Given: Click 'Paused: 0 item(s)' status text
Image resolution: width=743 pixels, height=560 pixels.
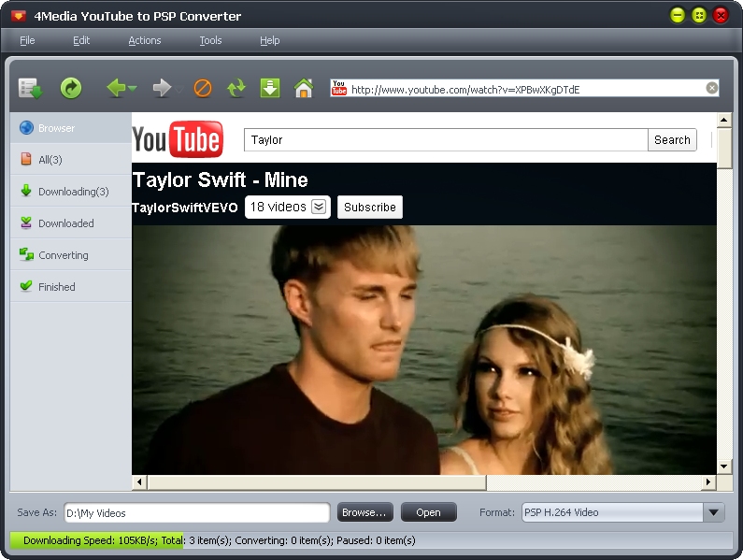Looking at the screenshot, I should [376, 540].
